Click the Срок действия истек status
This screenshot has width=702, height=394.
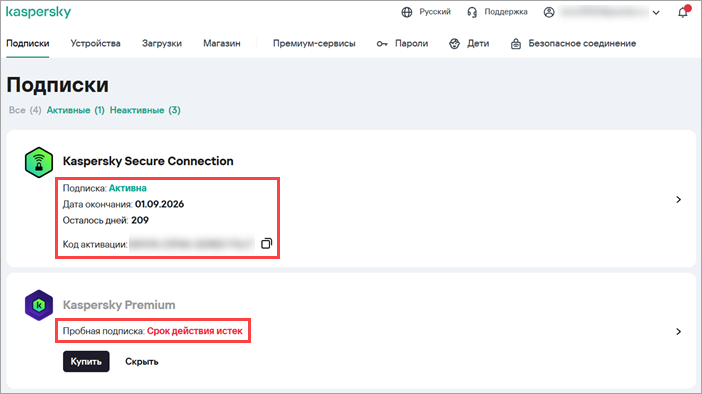point(195,331)
